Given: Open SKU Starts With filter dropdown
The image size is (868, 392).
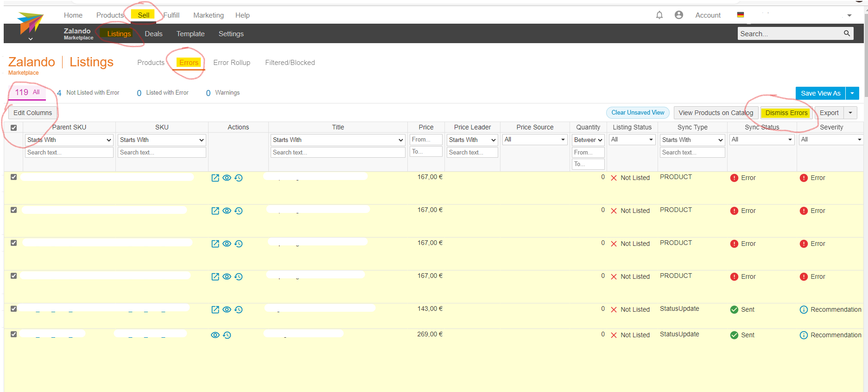Looking at the screenshot, I should pyautogui.click(x=162, y=140).
